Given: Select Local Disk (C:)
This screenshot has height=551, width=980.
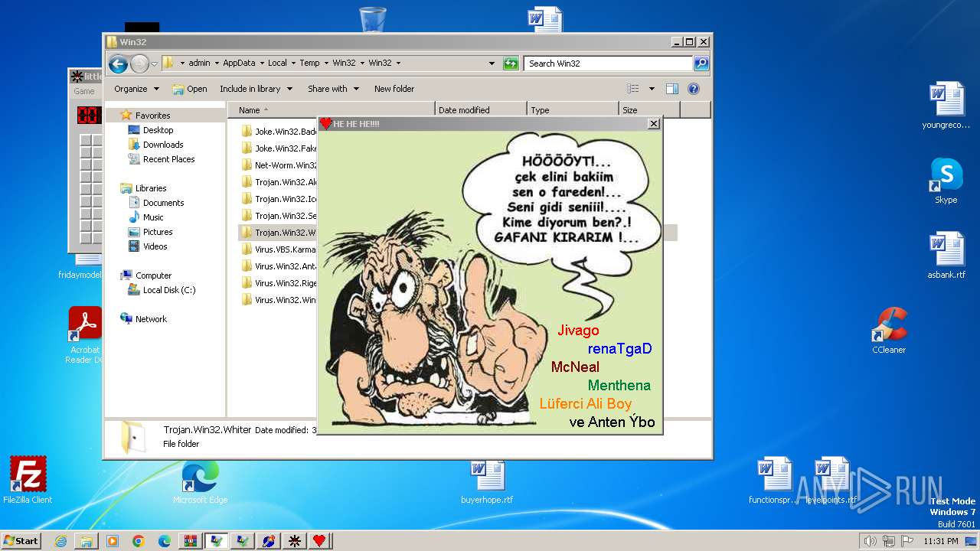Looking at the screenshot, I should (168, 290).
